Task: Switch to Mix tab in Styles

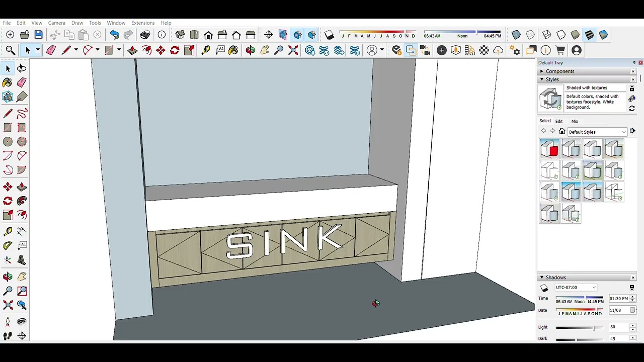Action: pos(575,121)
